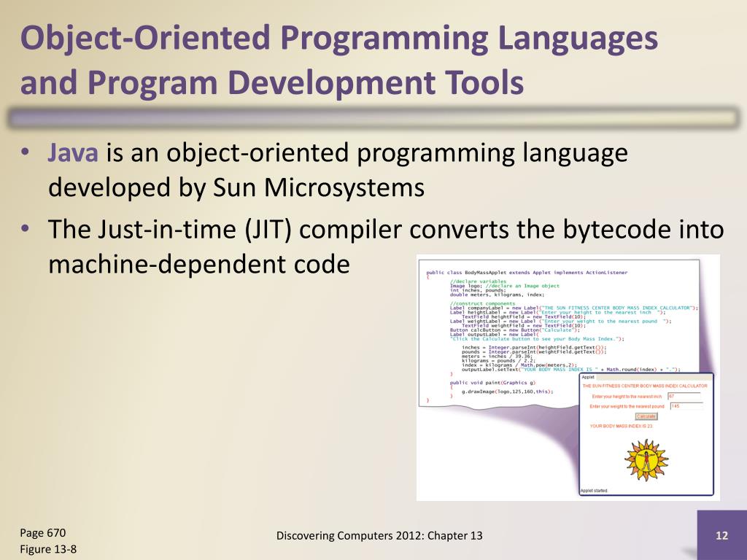Click the '//declare variables' code comment
The width and height of the screenshot is (747, 560).
click(x=479, y=281)
